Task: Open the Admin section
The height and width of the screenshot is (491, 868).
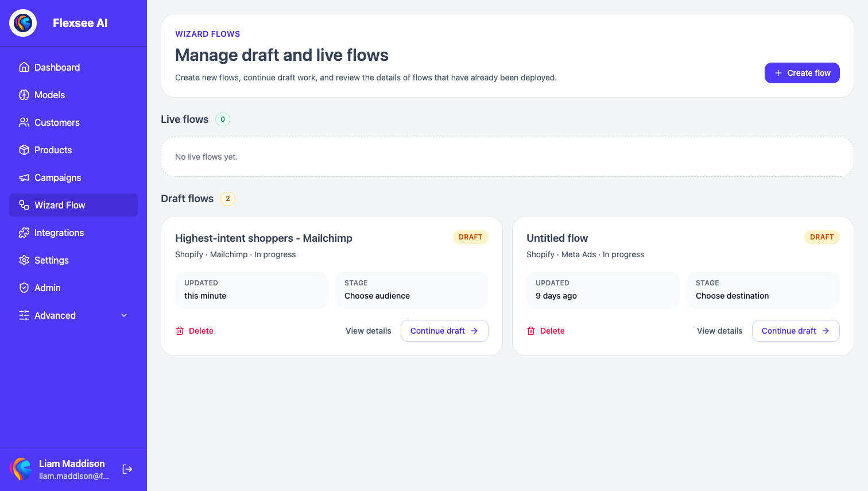Action: [73, 288]
